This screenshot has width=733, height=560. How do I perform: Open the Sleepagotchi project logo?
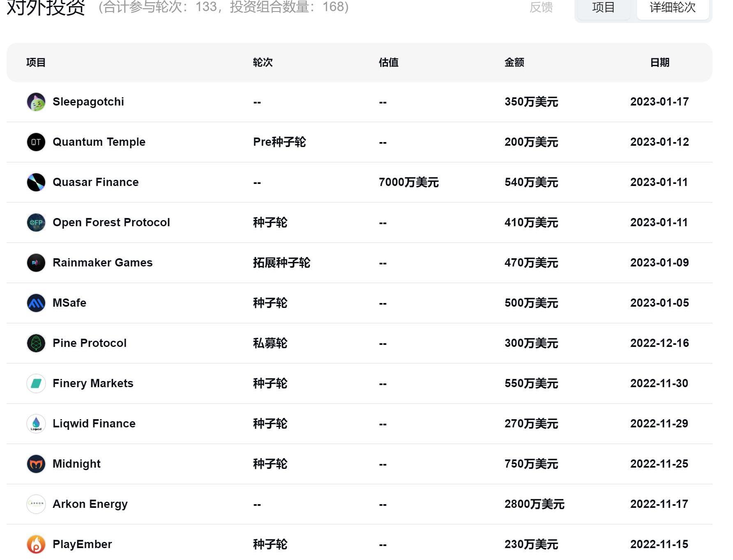[x=36, y=102]
